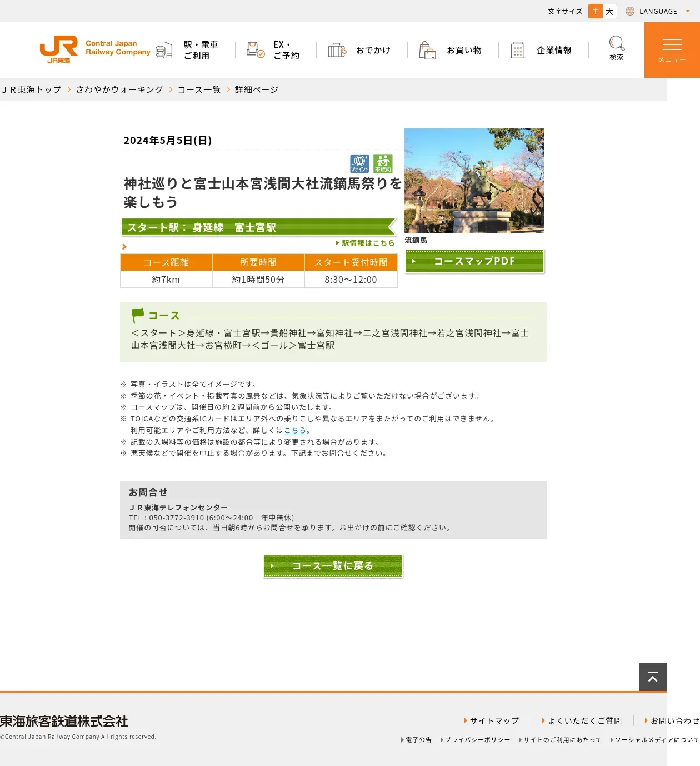Open the お問い合わせ footer link

[672, 720]
